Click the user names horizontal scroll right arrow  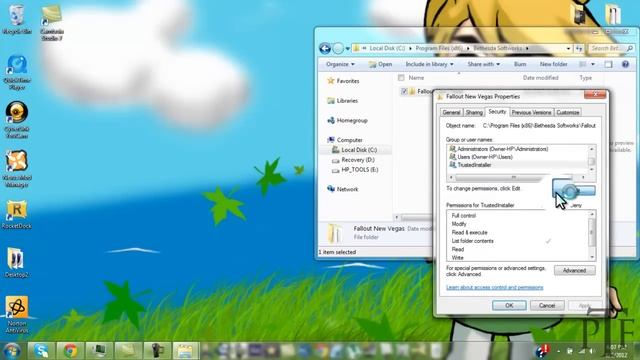pyautogui.click(x=583, y=178)
